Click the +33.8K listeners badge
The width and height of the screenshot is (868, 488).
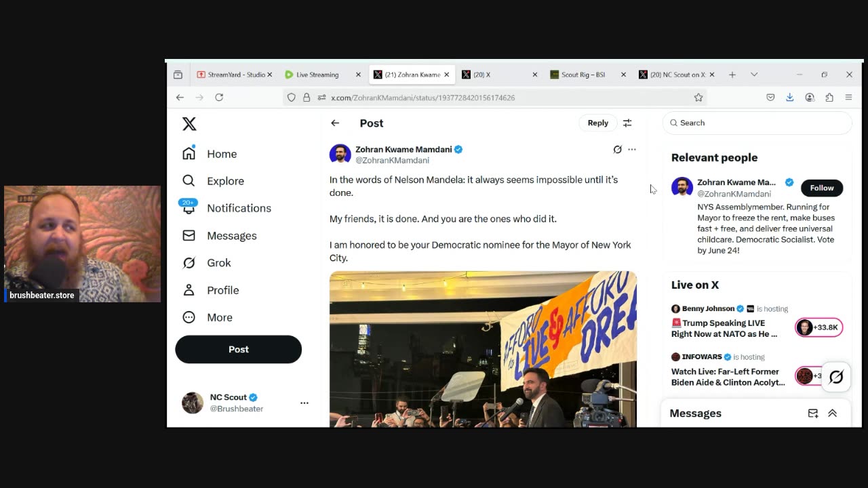(x=818, y=327)
